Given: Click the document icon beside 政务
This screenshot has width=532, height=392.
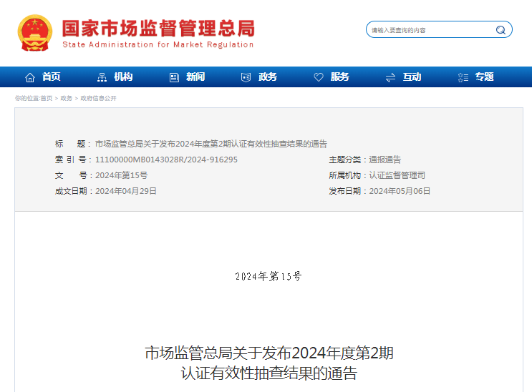Looking at the screenshot, I should (x=246, y=77).
